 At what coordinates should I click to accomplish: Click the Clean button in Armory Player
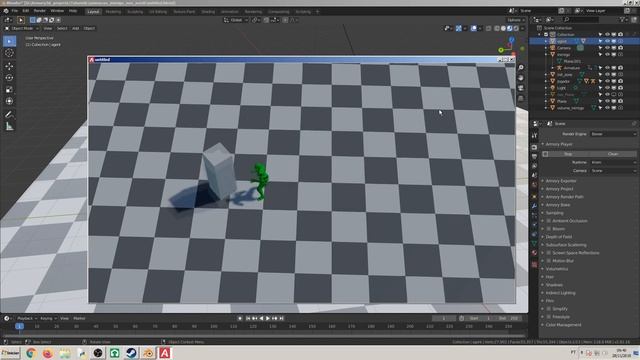tap(613, 154)
